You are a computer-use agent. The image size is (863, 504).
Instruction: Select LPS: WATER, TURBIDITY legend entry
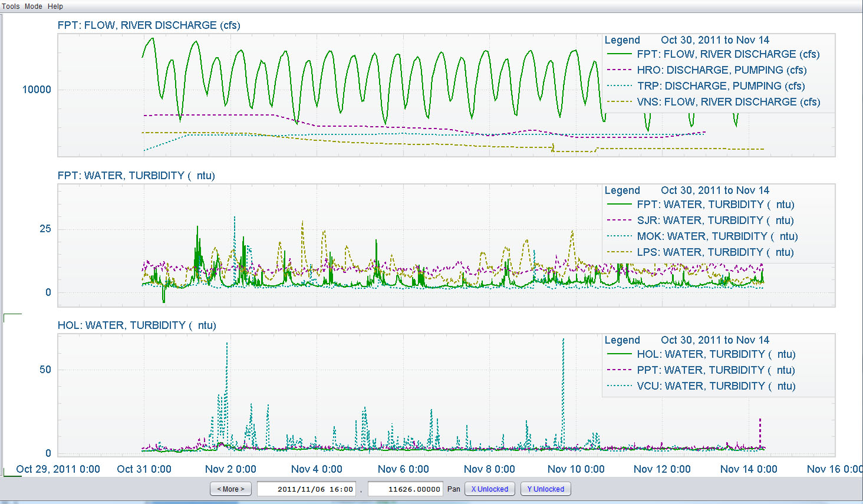[x=700, y=252]
